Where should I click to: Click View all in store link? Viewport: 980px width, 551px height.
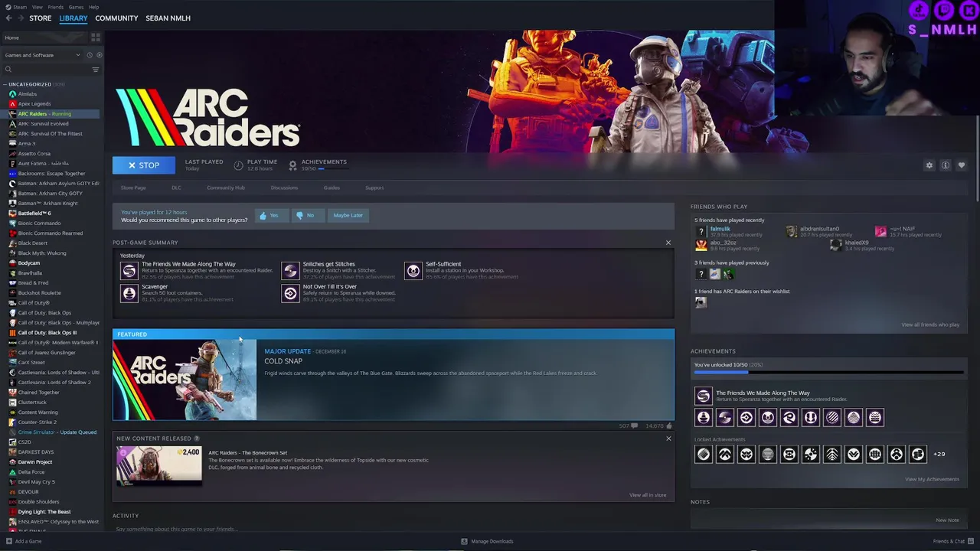pyautogui.click(x=648, y=495)
